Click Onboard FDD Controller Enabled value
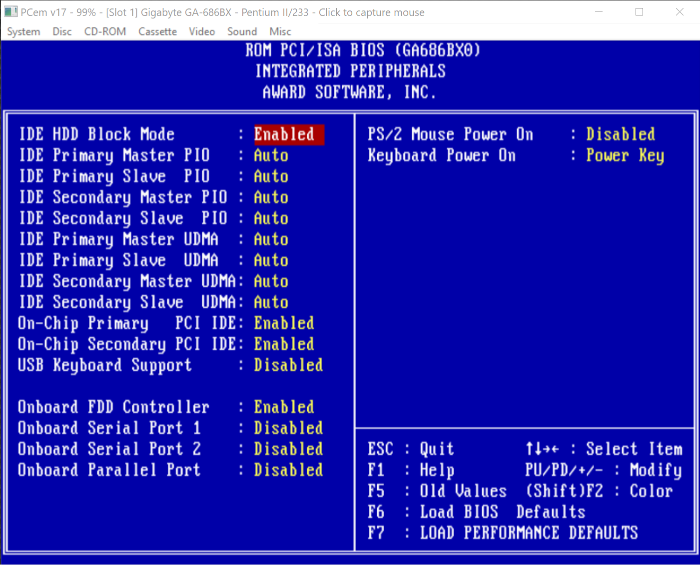Image resolution: width=700 pixels, height=565 pixels. (284, 407)
